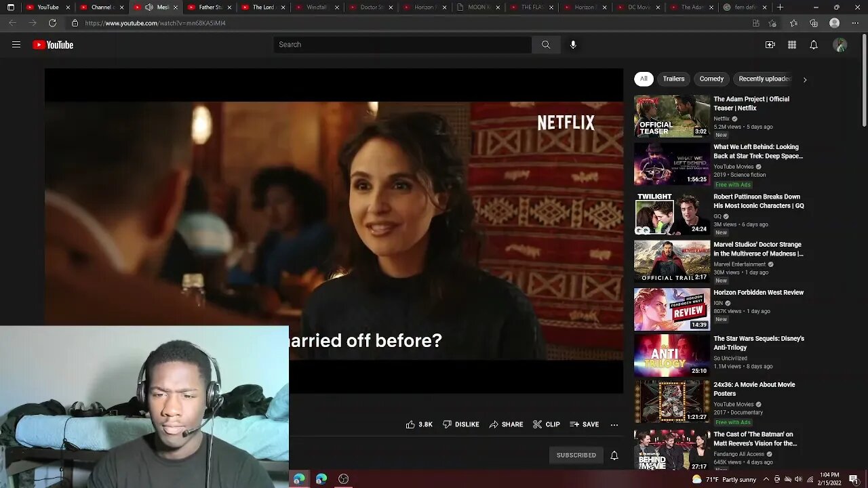Like the video with thumbs up
Viewport: 868px width, 488px height.
coord(419,424)
